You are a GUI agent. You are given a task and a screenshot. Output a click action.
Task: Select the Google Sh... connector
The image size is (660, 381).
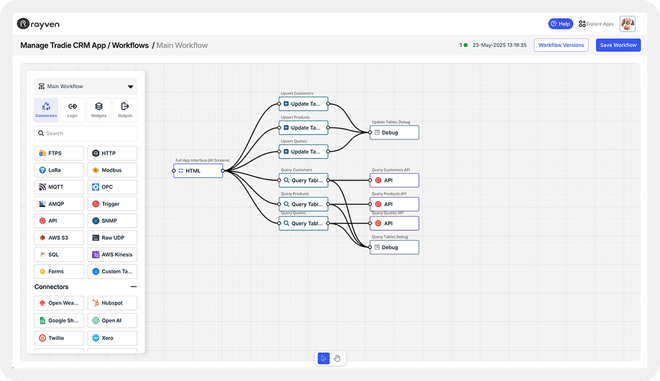[x=59, y=321]
